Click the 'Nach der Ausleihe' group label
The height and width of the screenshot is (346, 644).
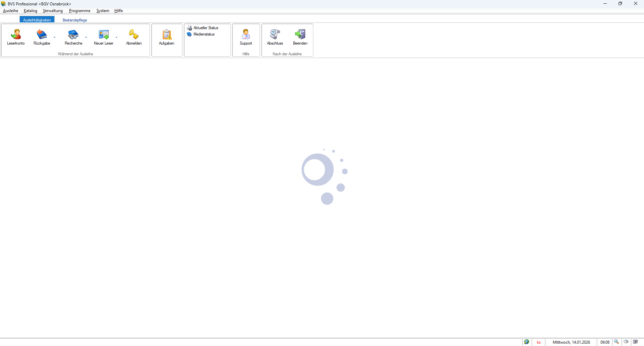pos(287,54)
